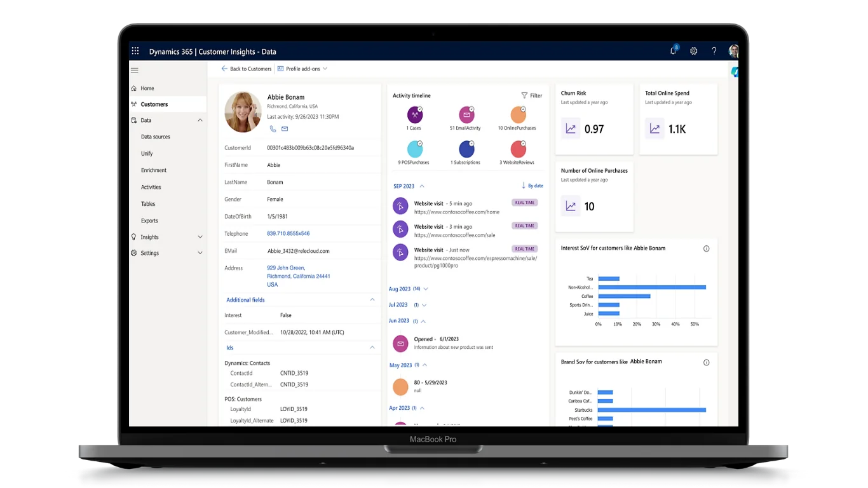Click the orange 80 - 5/29/2023 purchase icon
Viewport: 868px width, 488px height.
click(x=400, y=386)
